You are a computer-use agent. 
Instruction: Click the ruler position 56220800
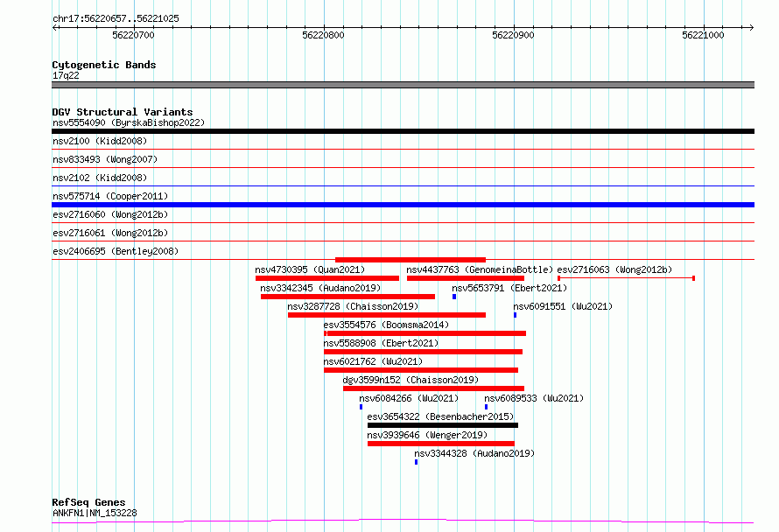coord(323,35)
